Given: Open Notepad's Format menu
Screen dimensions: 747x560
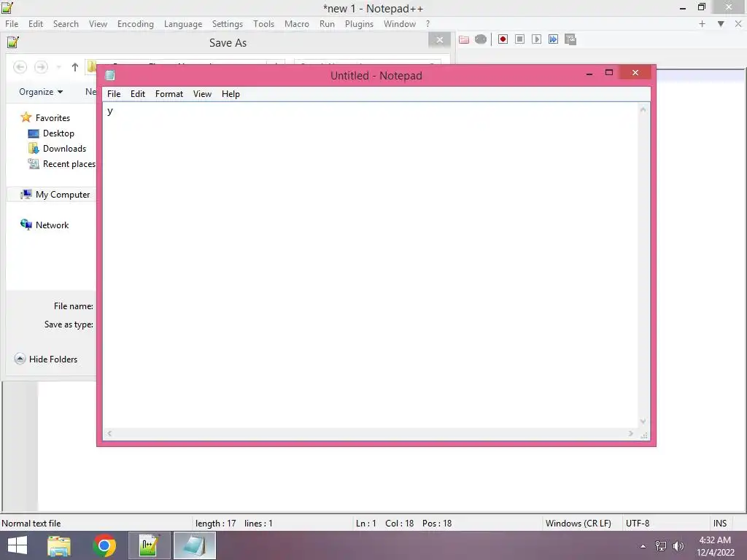Looking at the screenshot, I should (x=169, y=94).
